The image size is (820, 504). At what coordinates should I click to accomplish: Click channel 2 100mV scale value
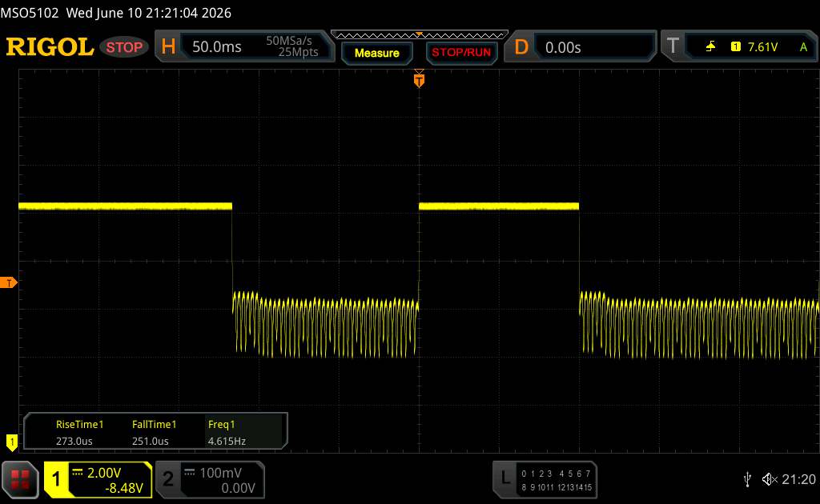tap(220, 473)
